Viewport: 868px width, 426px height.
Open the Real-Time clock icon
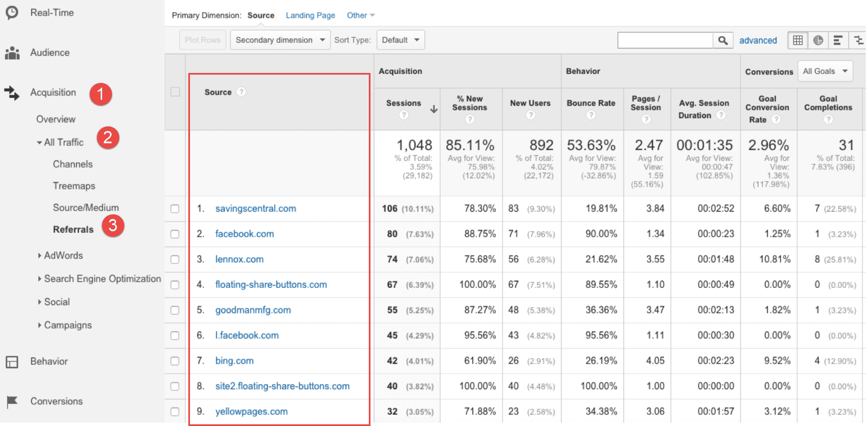click(12, 12)
